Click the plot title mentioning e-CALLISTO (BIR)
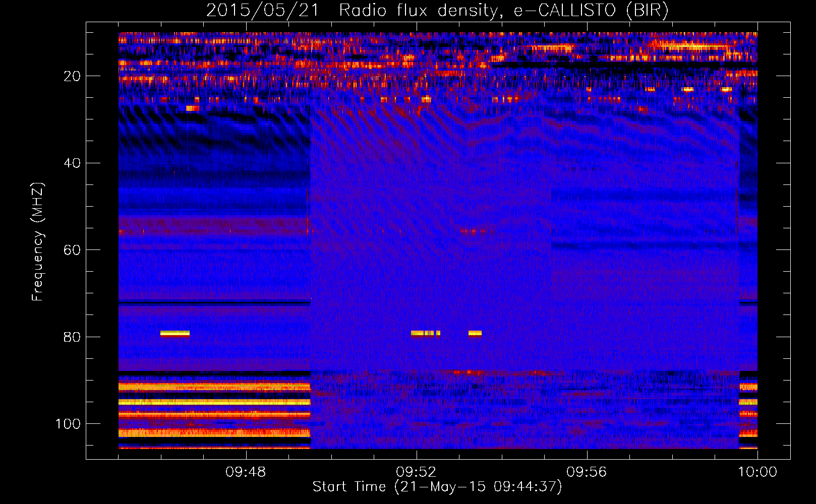816x504 pixels. (437, 10)
